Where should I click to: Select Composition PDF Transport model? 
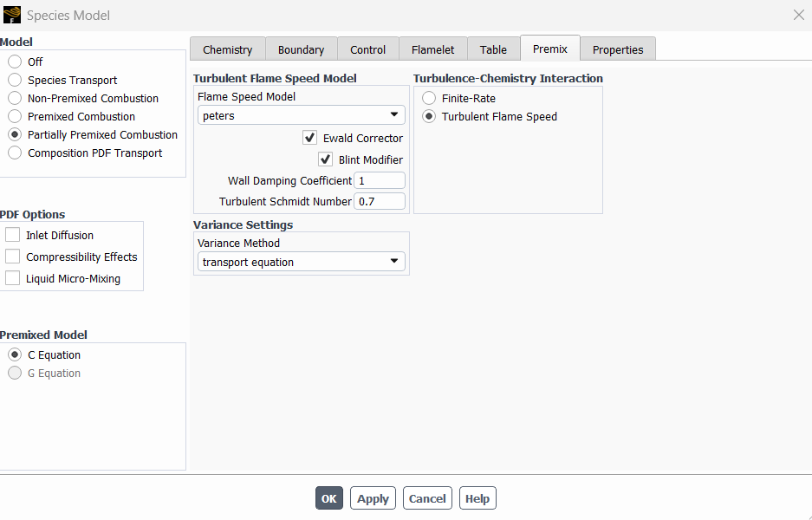pyautogui.click(x=15, y=153)
